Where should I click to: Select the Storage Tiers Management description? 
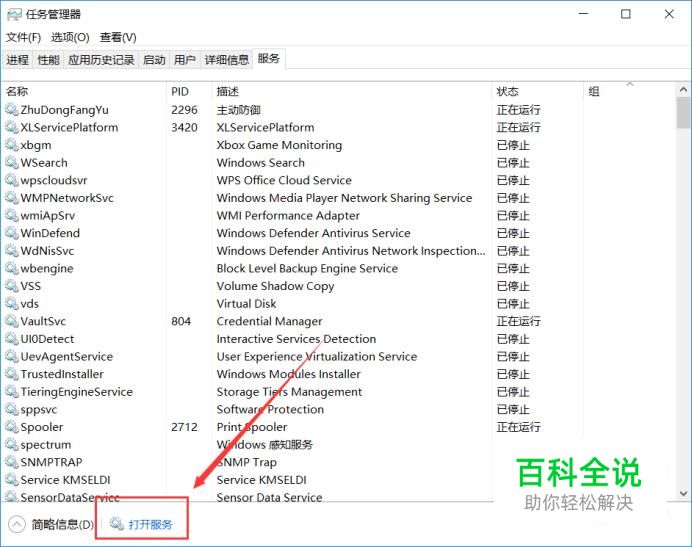point(289,392)
